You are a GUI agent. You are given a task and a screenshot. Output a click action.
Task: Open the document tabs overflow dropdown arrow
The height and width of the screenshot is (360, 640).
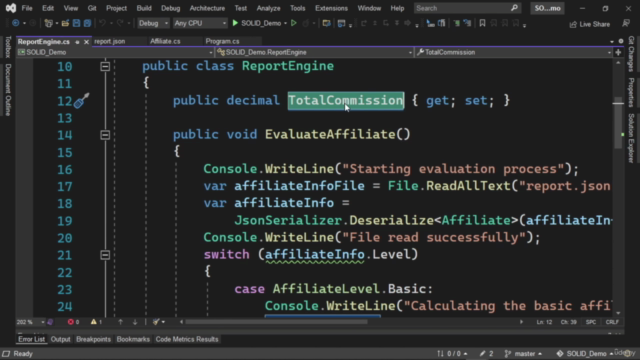coord(611,41)
